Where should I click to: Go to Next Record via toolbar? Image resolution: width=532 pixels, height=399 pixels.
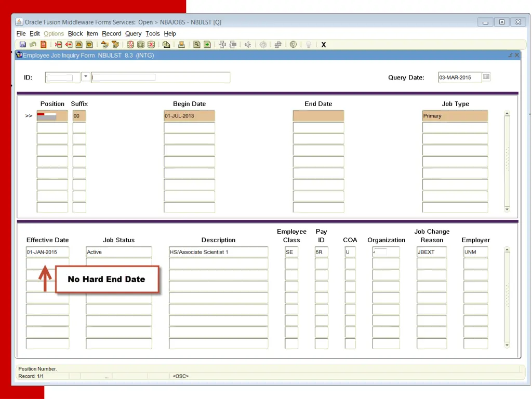pyautogui.click(x=89, y=45)
